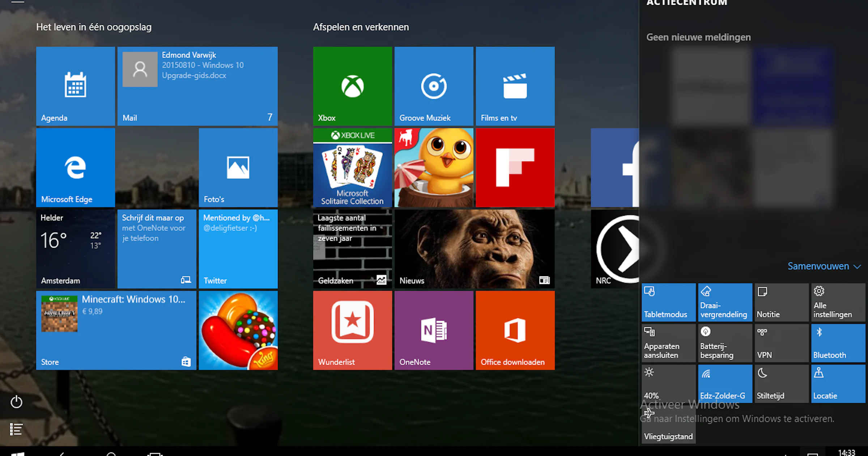The height and width of the screenshot is (456, 868).
Task: Open Films en tv tile
Action: pyautogui.click(x=515, y=86)
